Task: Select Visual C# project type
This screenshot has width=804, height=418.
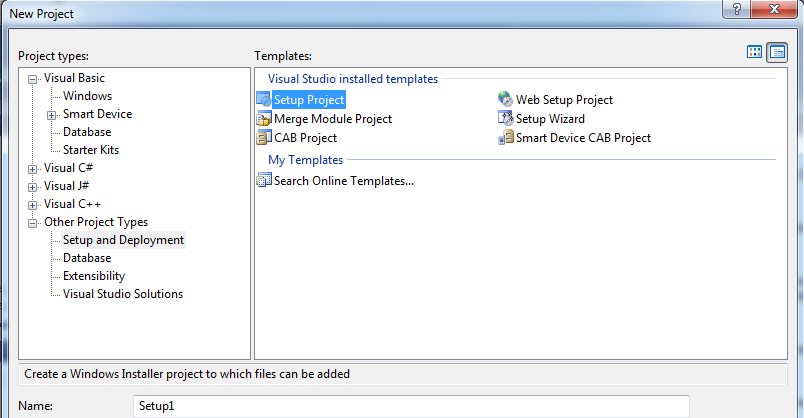Action: [x=68, y=168]
